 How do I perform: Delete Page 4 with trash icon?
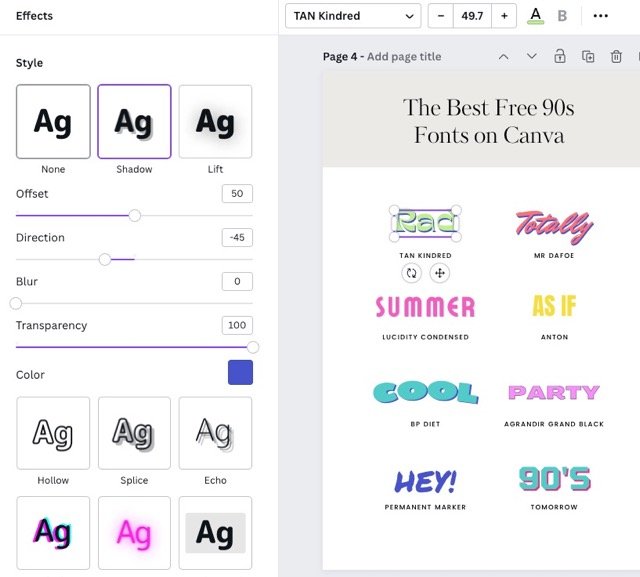[x=616, y=56]
